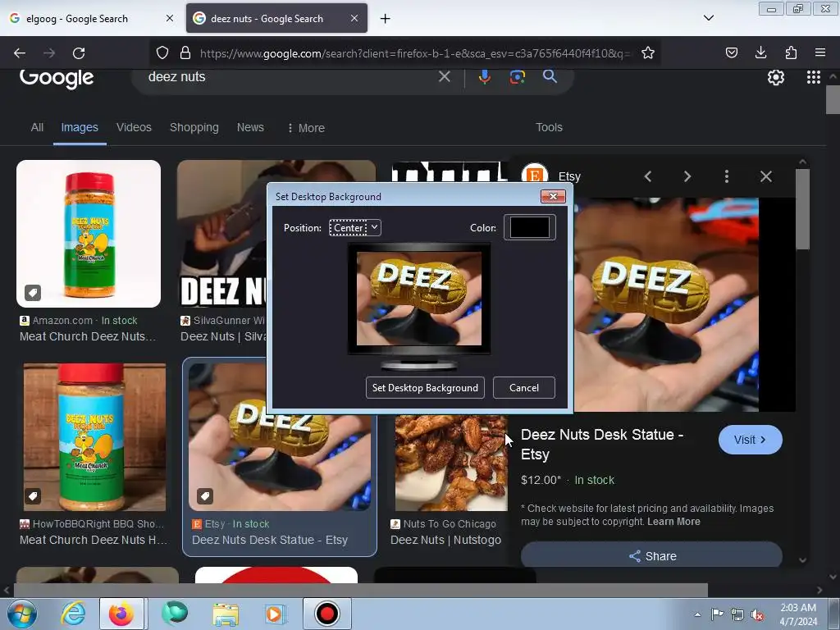Open the HowToBBQRight Meat Church image
This screenshot has height=630, width=840.
click(x=95, y=437)
